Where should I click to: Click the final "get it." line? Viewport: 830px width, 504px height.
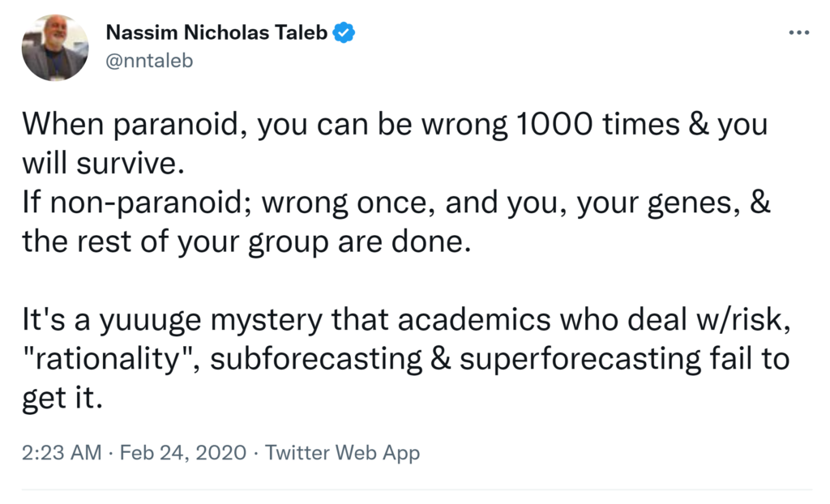pos(63,397)
